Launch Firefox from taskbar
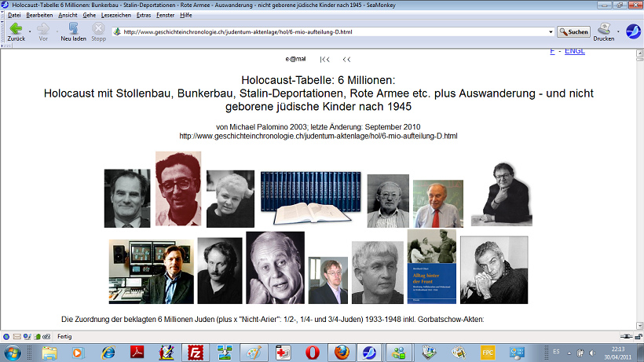 (342, 353)
